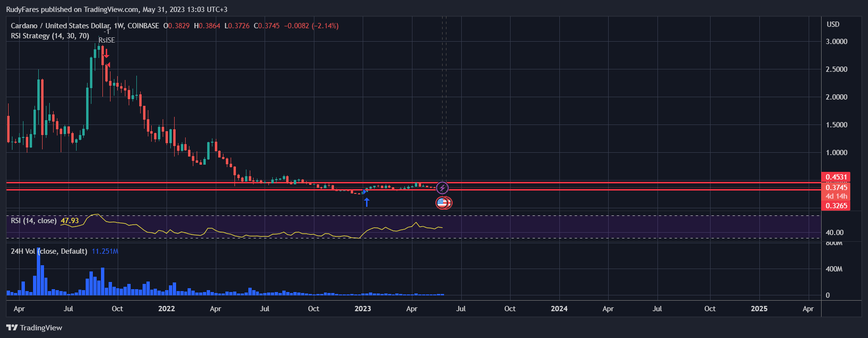Click the USD currency label on price axis
Screen dimensions: 868x338
(x=833, y=24)
